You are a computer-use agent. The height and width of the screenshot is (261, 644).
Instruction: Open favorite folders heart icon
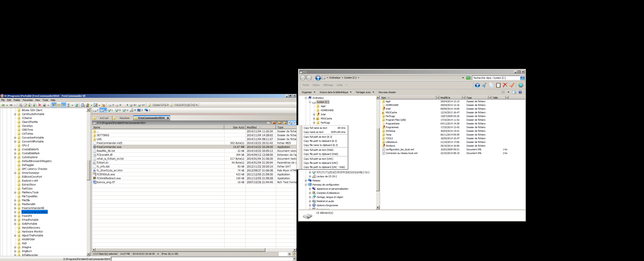coord(274,123)
